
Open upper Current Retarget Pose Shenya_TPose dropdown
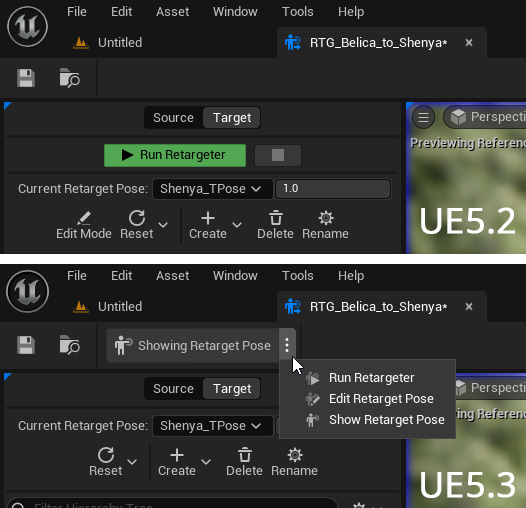(x=212, y=189)
